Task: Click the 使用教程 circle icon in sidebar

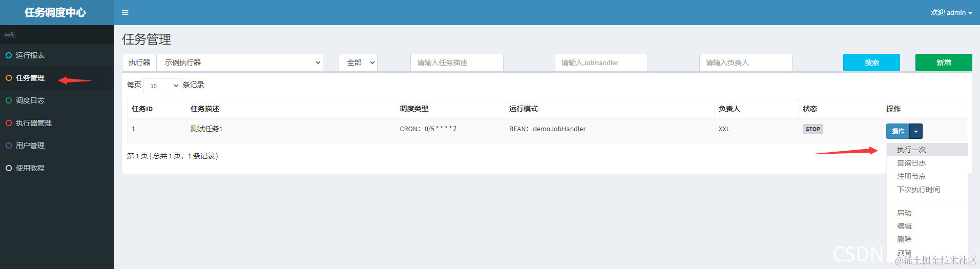Action: [x=9, y=168]
